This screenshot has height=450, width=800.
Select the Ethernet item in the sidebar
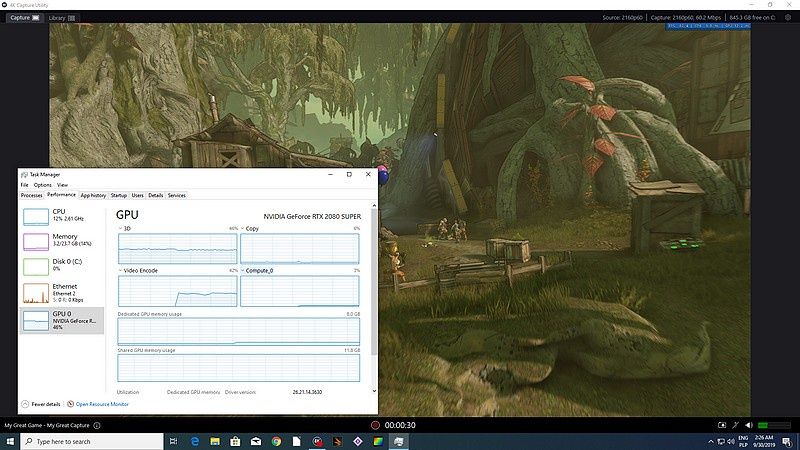coord(62,293)
